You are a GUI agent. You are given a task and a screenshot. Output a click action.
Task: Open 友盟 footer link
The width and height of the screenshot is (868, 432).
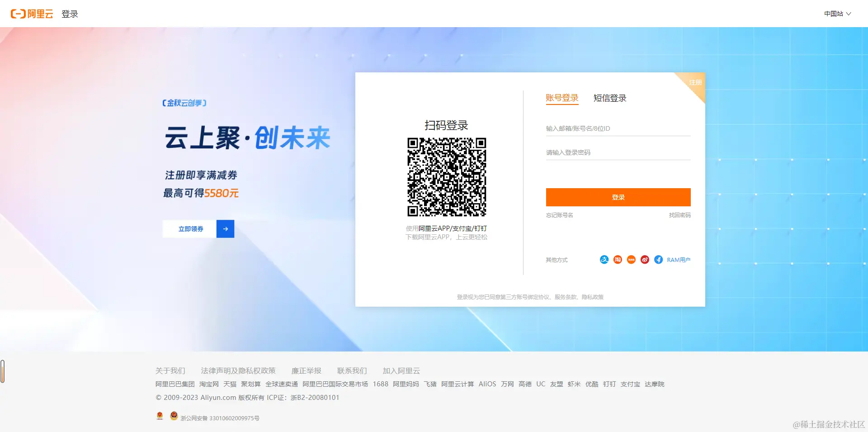point(557,384)
